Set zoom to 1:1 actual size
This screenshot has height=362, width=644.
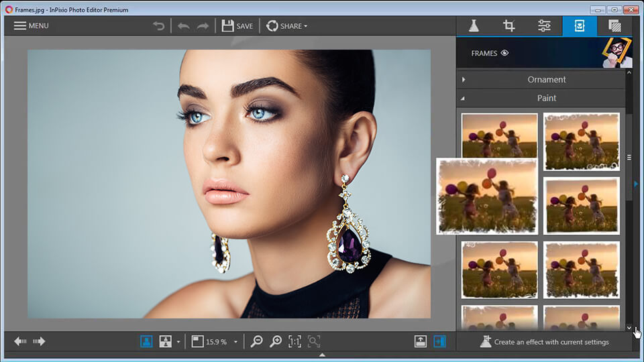click(294, 341)
